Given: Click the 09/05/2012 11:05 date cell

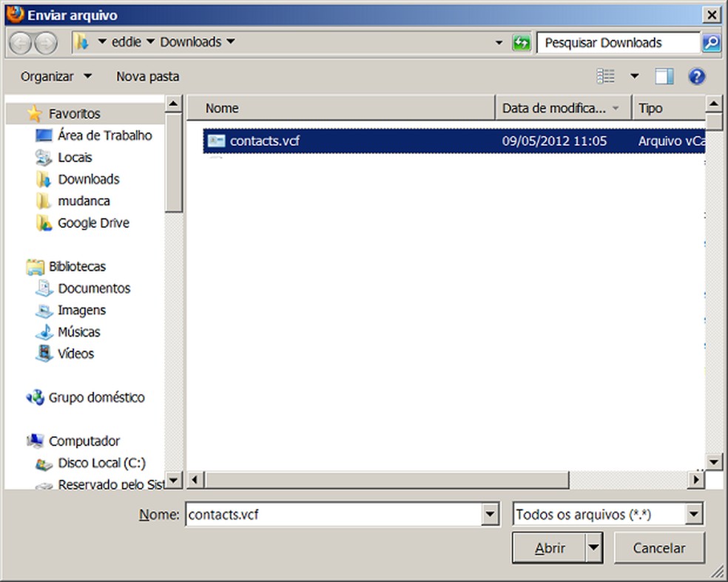Looking at the screenshot, I should click(554, 141).
